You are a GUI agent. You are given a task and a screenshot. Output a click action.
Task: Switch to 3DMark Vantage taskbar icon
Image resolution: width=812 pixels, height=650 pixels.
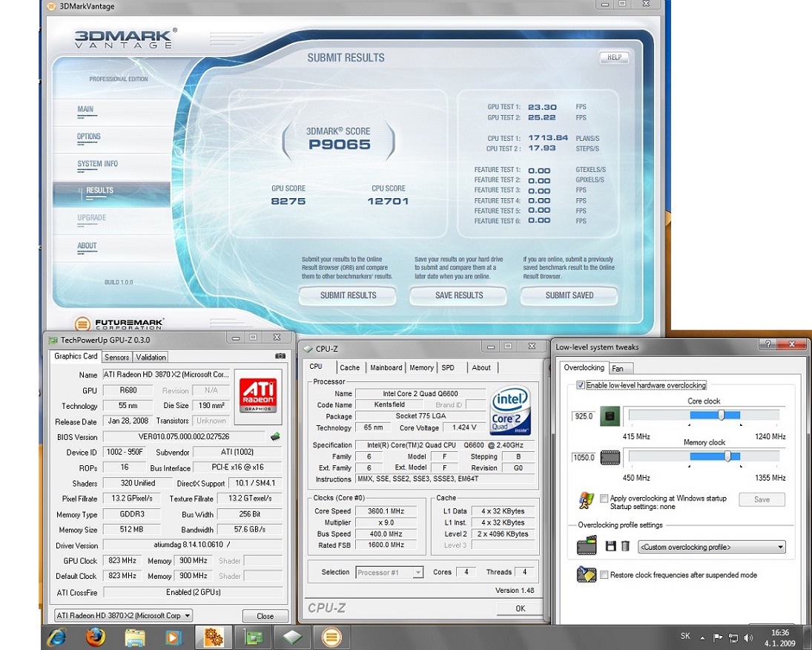click(x=331, y=637)
